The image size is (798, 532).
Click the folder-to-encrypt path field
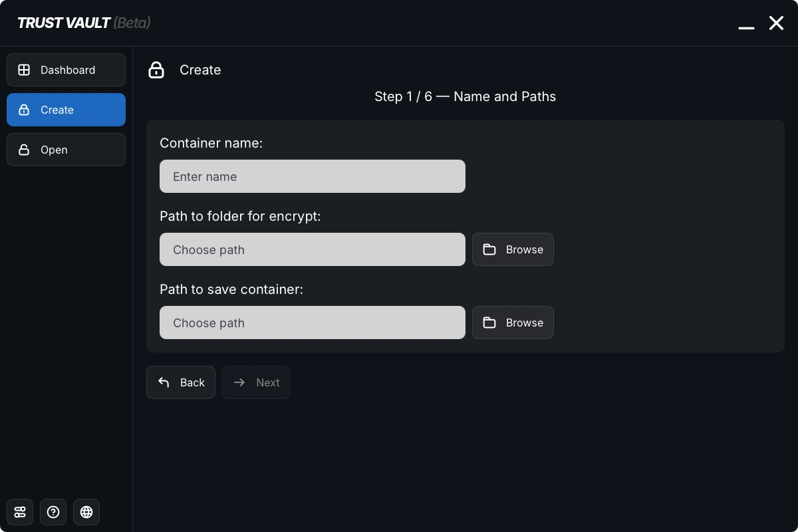point(313,249)
